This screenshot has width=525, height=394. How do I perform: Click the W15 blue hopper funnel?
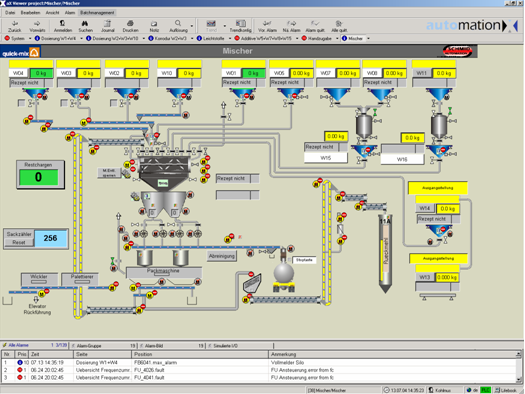(364, 151)
